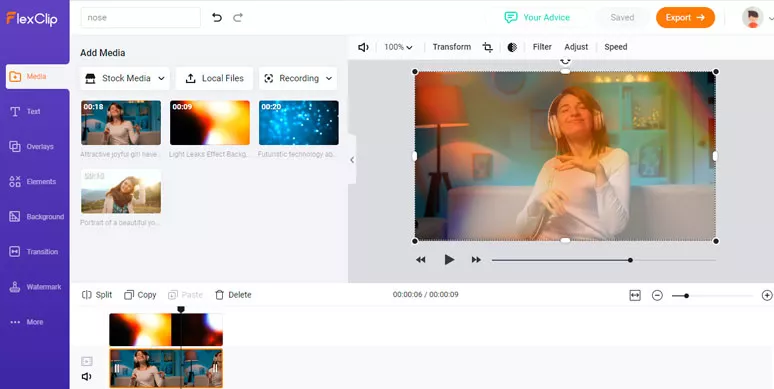Click the video track icon beside timeline

(86, 361)
